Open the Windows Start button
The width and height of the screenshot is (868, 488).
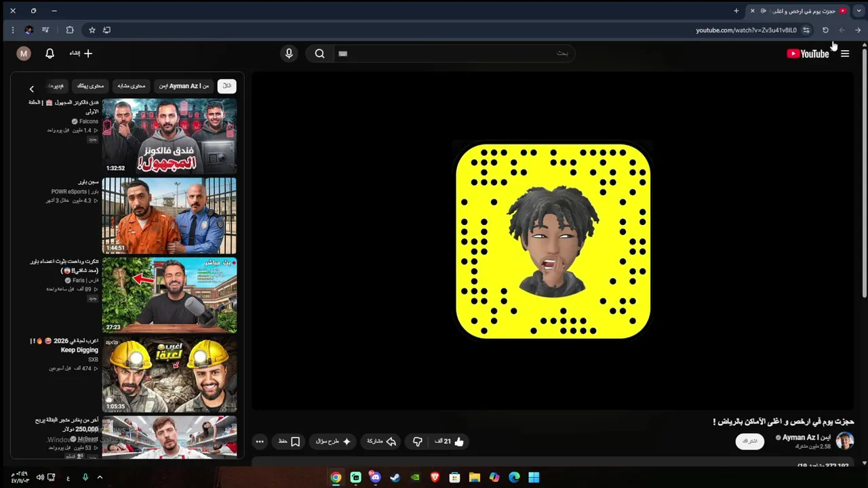[x=534, y=477]
